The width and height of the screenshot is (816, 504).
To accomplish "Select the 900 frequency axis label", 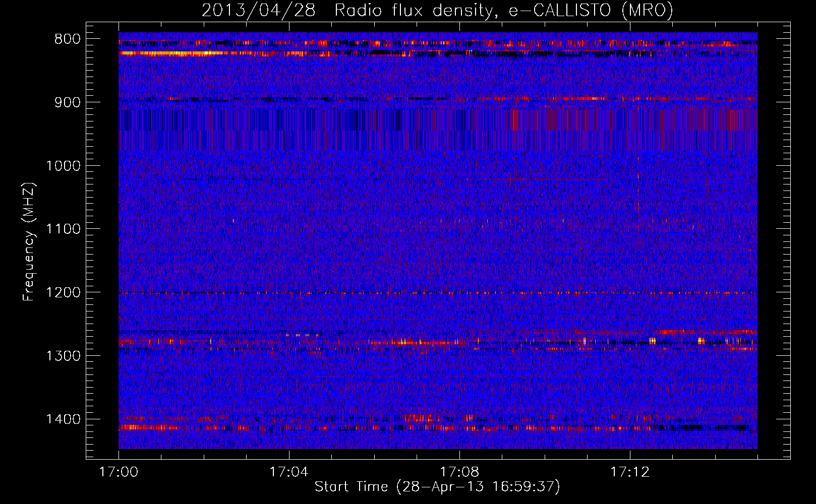I will [67, 102].
